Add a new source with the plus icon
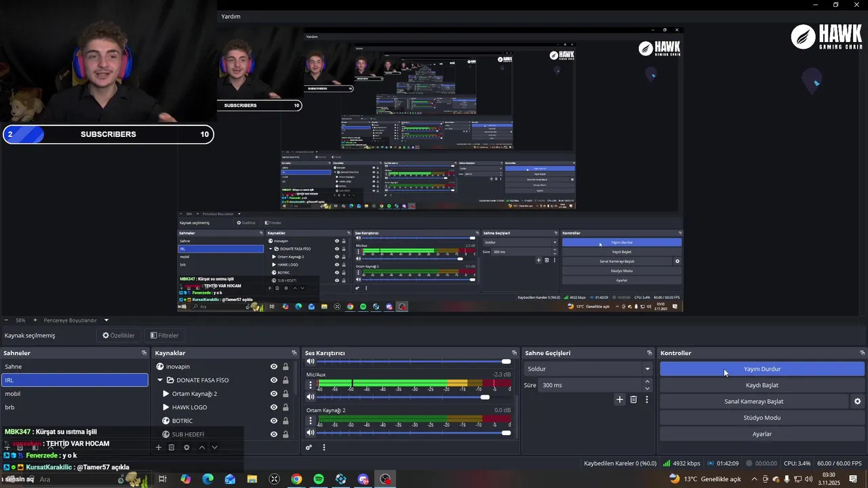The image size is (868, 488). 159,447
